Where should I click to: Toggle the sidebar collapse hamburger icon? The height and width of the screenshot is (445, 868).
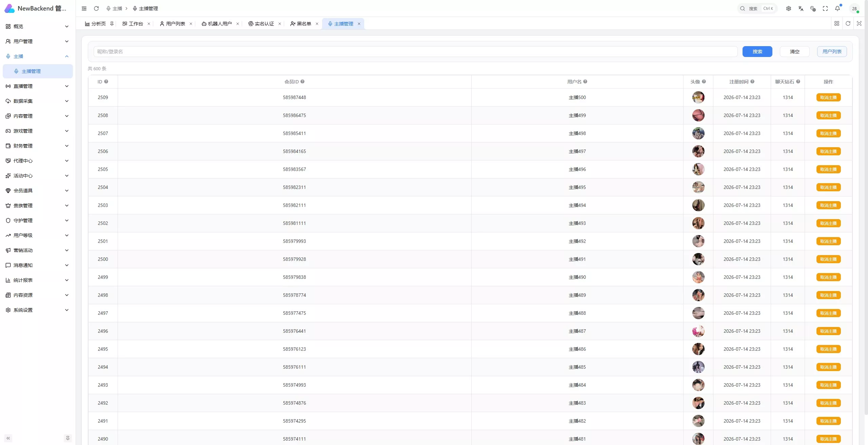84,8
